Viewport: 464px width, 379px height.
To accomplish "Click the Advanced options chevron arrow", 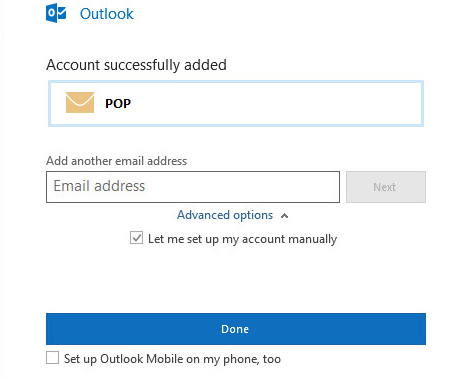I will tap(284, 216).
